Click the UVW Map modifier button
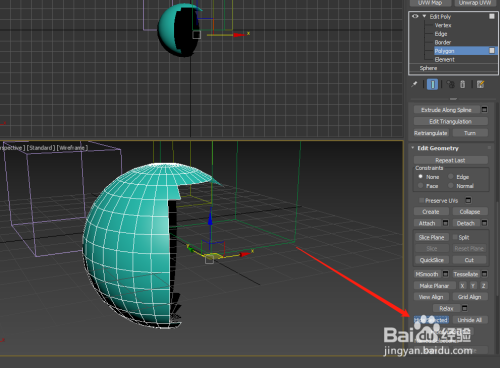 tap(430, 3)
